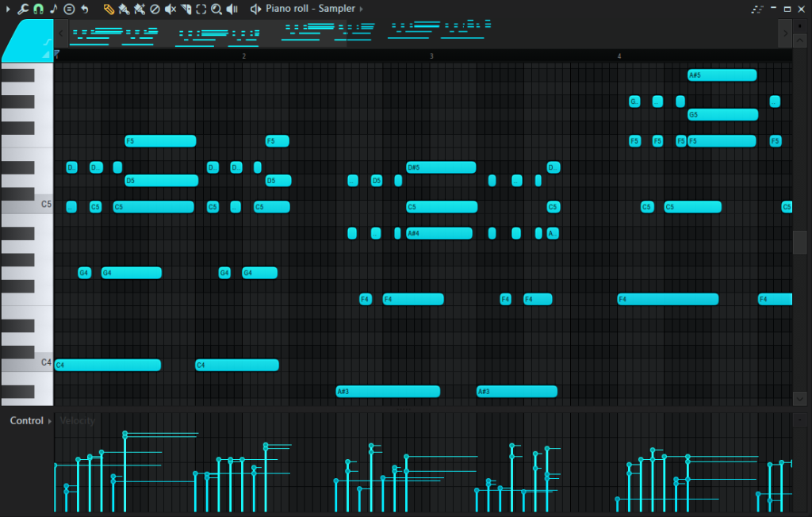Select the Paint brush tool
The image size is (812, 517).
124,9
